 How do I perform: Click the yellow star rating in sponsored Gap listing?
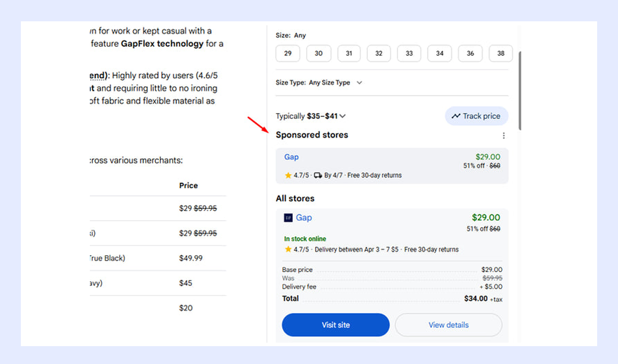288,176
